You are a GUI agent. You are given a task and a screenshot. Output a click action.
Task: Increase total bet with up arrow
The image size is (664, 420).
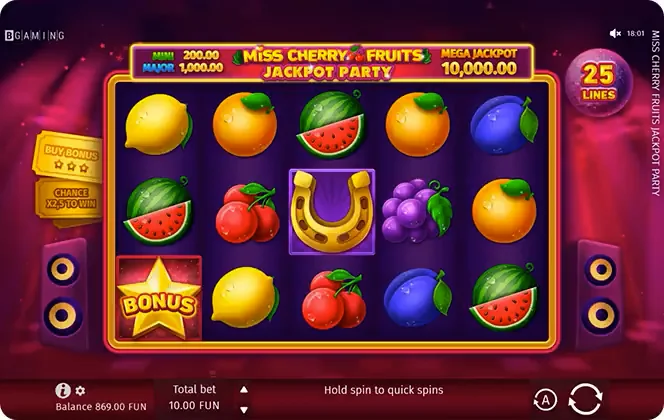244,390
